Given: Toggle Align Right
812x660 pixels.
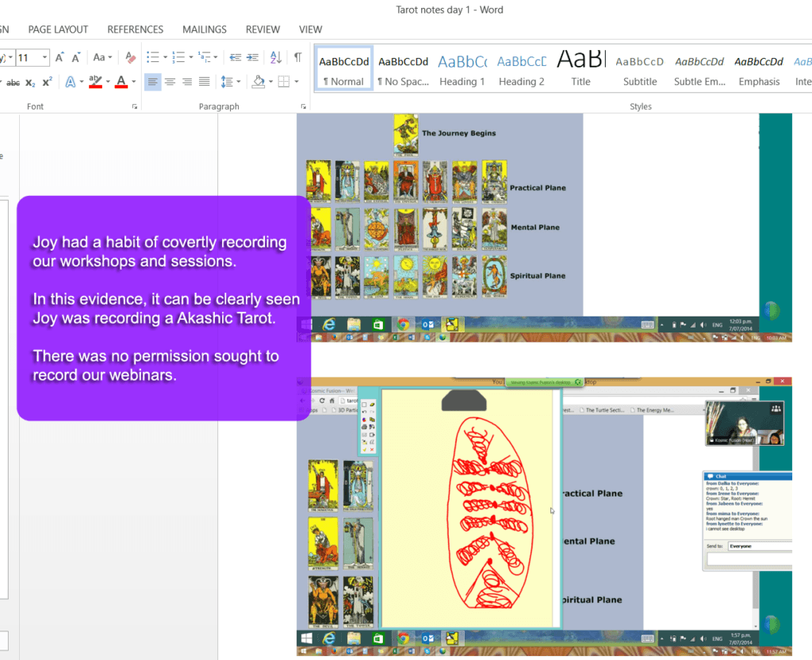Looking at the screenshot, I should coord(187,82).
